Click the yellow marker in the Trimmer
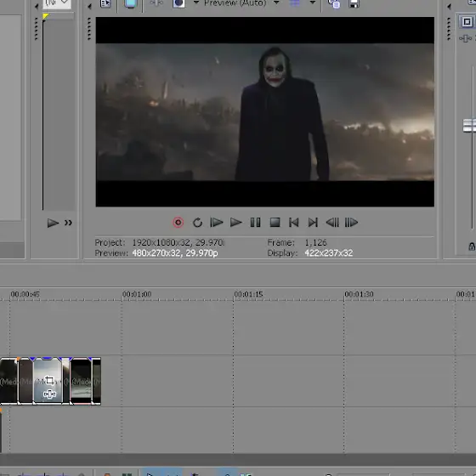Screen dimensions: 476x476 click(x=46, y=16)
